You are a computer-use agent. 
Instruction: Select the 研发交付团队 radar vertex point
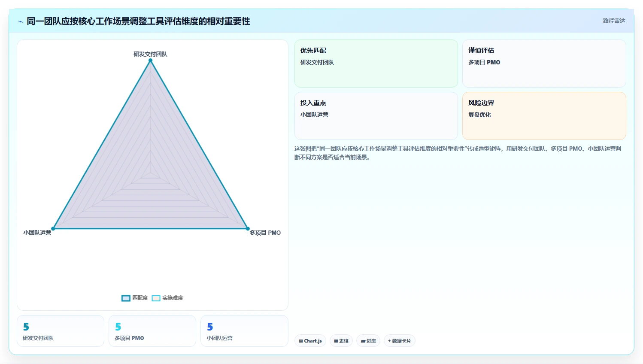coord(150,60)
